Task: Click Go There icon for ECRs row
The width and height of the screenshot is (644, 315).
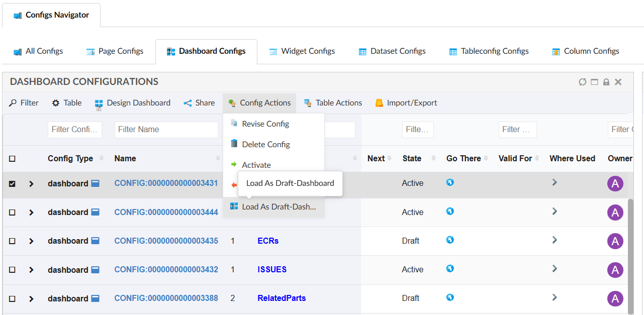Action: [x=450, y=240]
